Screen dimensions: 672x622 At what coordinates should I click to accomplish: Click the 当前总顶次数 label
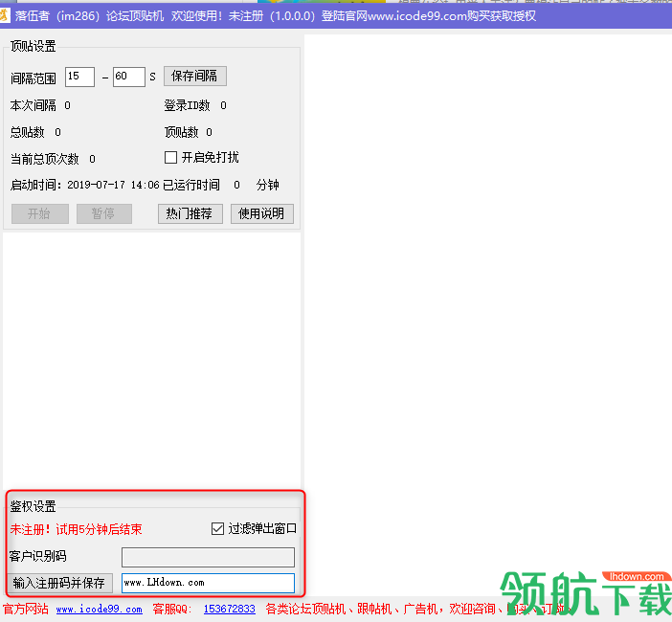(x=45, y=159)
